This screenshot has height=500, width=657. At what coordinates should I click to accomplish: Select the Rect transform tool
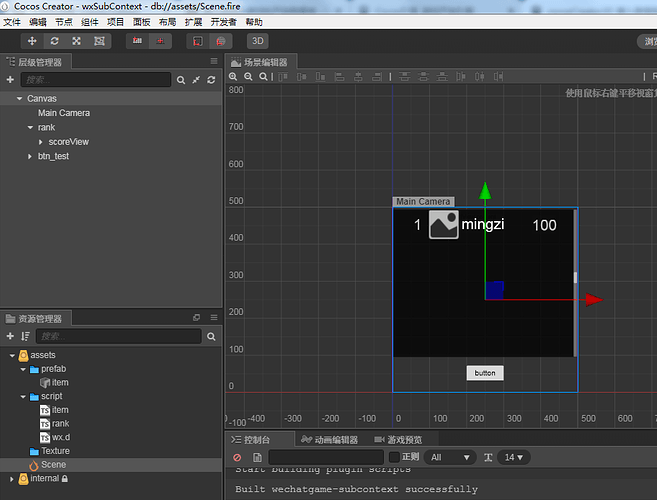(x=98, y=41)
